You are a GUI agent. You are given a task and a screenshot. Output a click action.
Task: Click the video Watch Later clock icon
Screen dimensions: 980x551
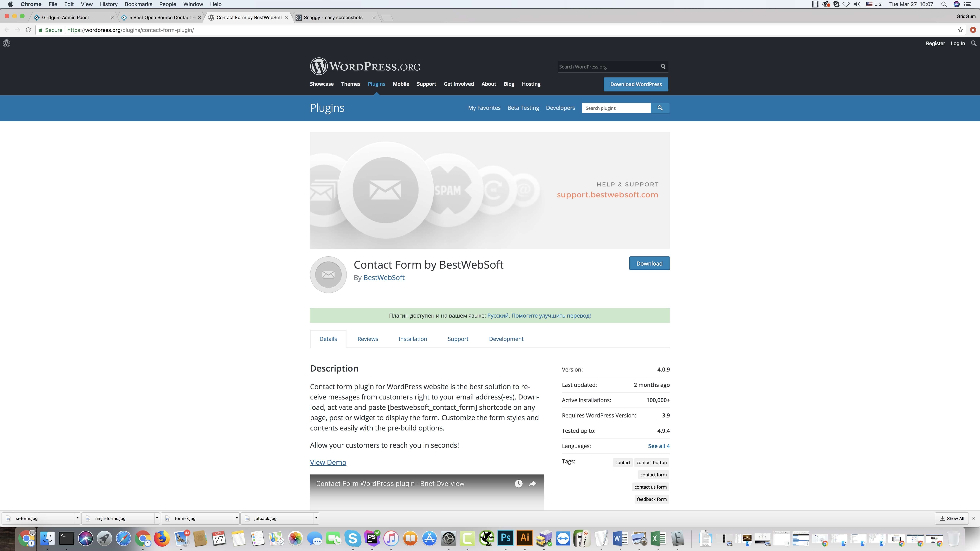(519, 484)
